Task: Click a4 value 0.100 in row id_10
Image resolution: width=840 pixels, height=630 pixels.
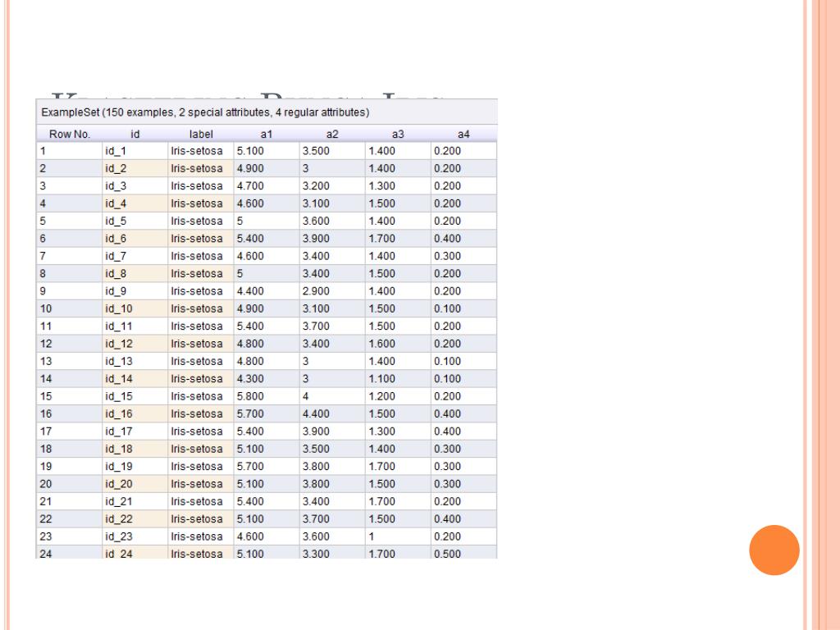Action: point(464,308)
